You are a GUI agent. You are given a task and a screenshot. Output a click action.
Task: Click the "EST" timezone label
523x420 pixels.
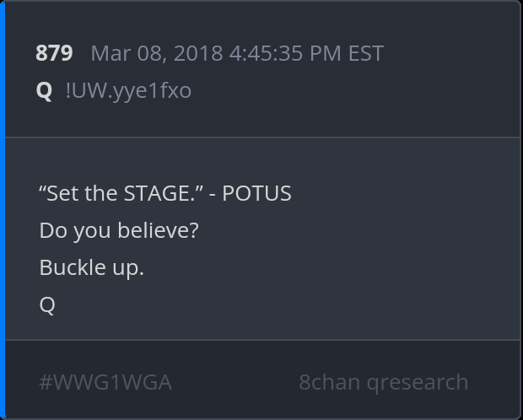click(x=366, y=54)
